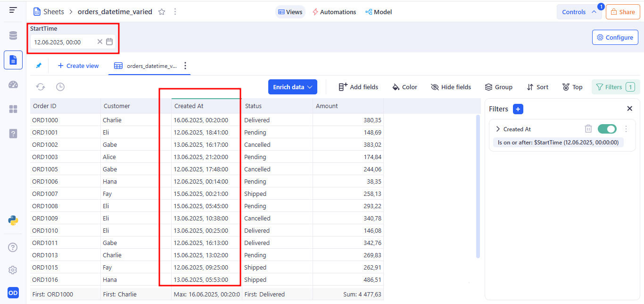Expand the Created At filter details

click(x=498, y=129)
